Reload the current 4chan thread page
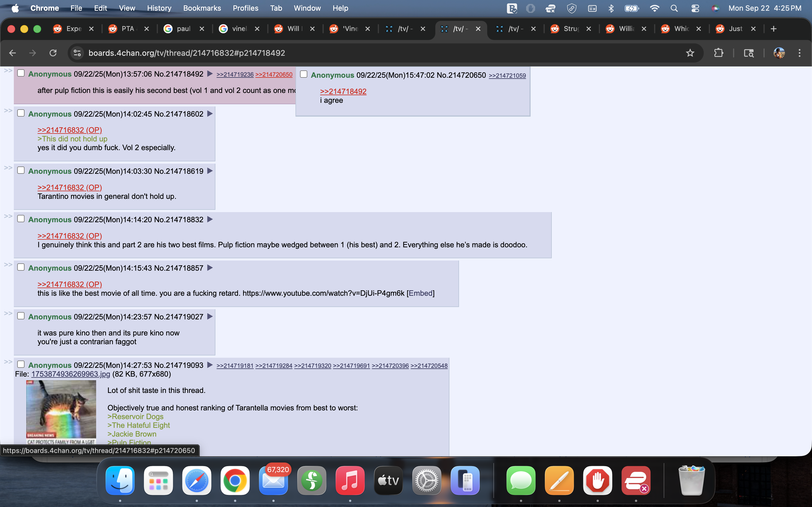The image size is (812, 507). 53,53
